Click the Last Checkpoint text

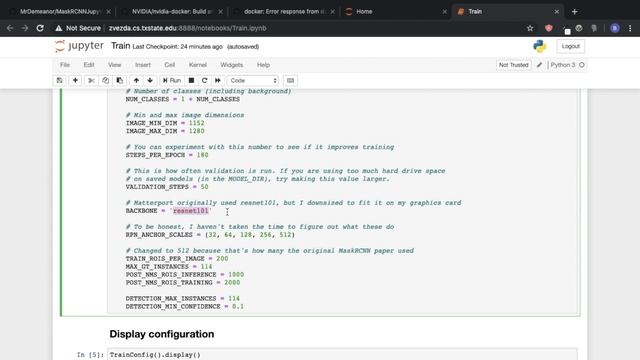(178, 47)
